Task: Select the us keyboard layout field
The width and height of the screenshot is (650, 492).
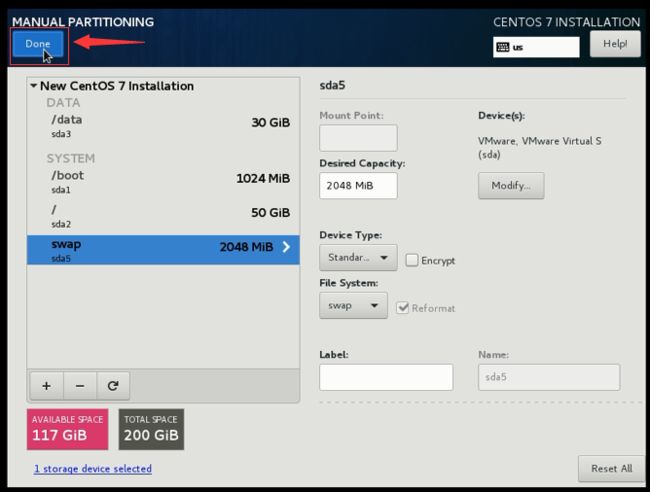Action: coord(536,47)
